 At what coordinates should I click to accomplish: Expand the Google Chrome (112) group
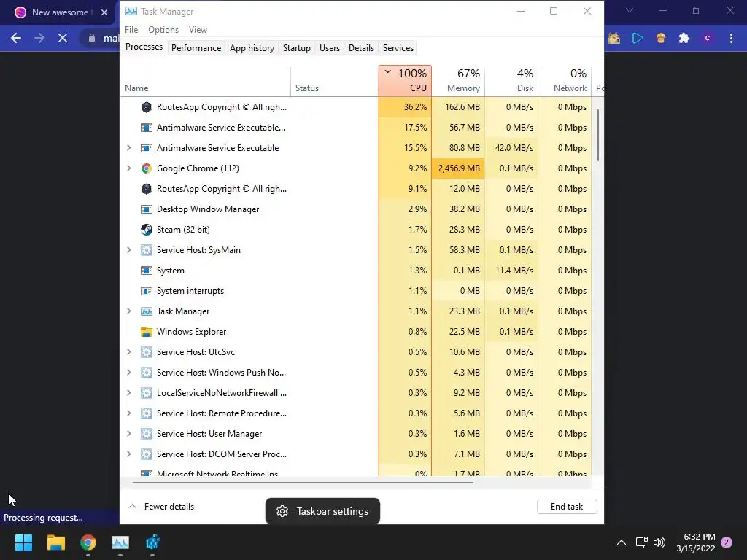pyautogui.click(x=128, y=168)
